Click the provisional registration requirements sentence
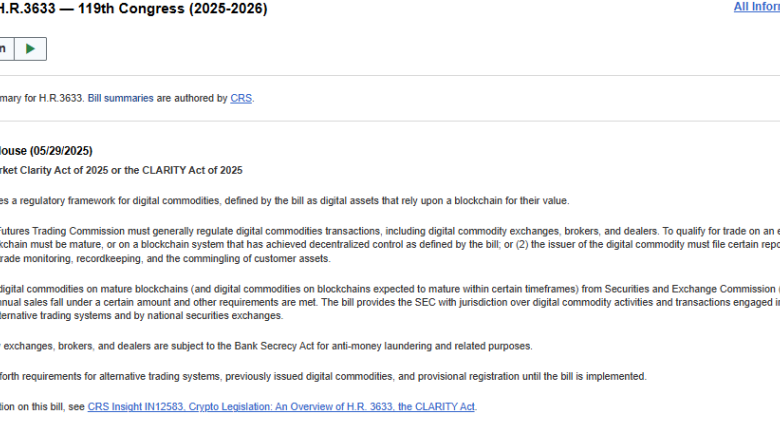Screen dimensions: 780x433 (x=320, y=376)
